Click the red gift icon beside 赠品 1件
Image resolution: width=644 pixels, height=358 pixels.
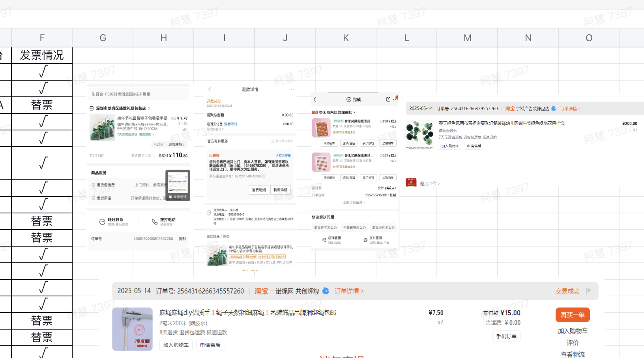pos(411,182)
